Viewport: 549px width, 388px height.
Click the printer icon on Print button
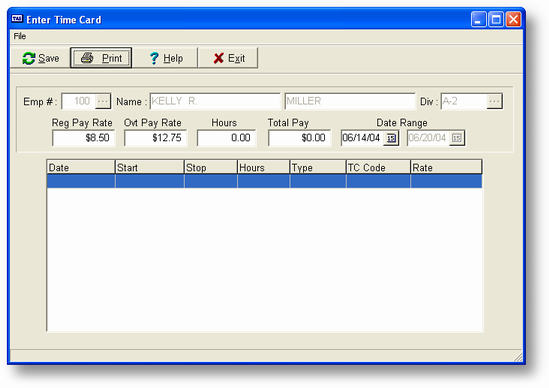87,58
